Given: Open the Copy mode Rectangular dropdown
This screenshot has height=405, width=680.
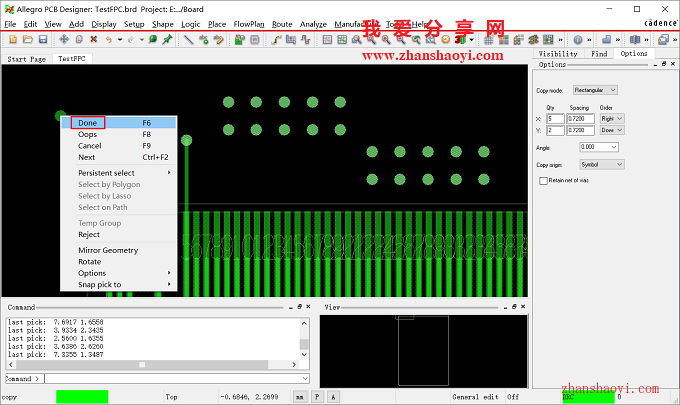Looking at the screenshot, I should (595, 90).
